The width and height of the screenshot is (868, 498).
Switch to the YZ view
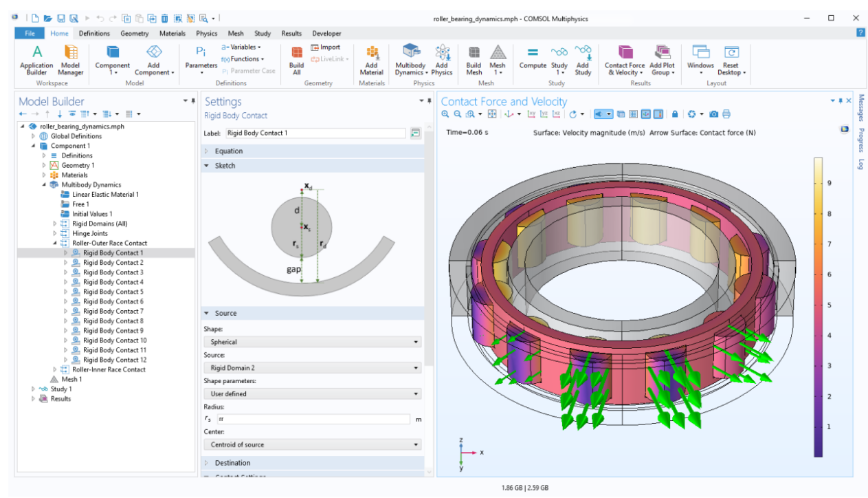point(544,114)
